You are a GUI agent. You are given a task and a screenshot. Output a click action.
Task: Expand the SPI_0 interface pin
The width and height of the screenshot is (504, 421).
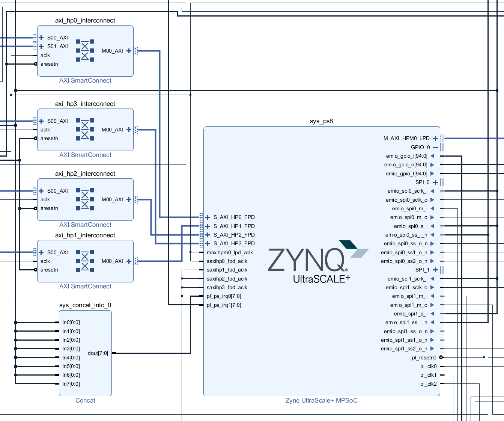[x=435, y=182]
